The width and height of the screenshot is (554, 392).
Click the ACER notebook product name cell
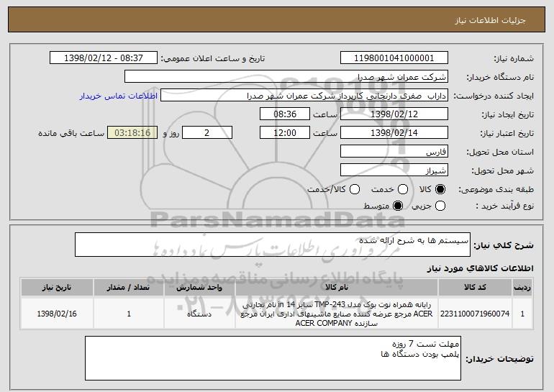click(337, 314)
